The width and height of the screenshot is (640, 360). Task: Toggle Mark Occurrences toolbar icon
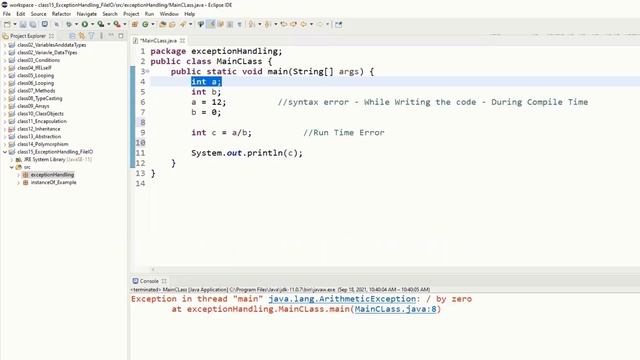tap(211, 24)
